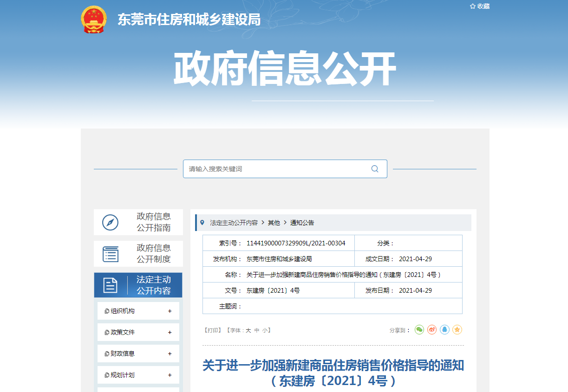Share to QQ with blue bell icon
This screenshot has height=392, width=568.
pos(444,330)
